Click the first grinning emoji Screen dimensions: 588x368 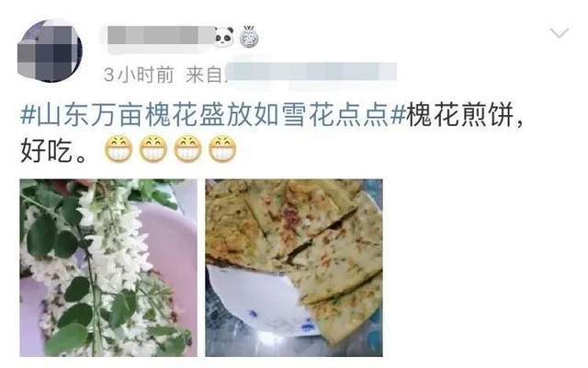pos(119,149)
